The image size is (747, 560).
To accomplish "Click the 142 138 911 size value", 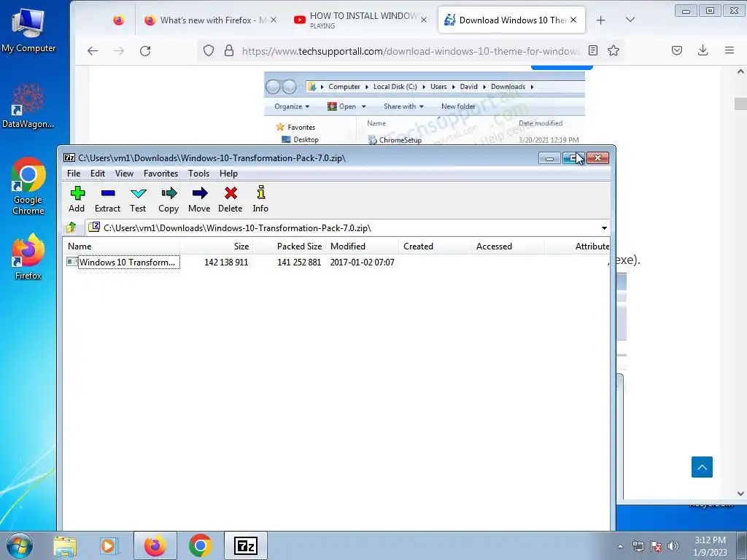I will pos(226,262).
